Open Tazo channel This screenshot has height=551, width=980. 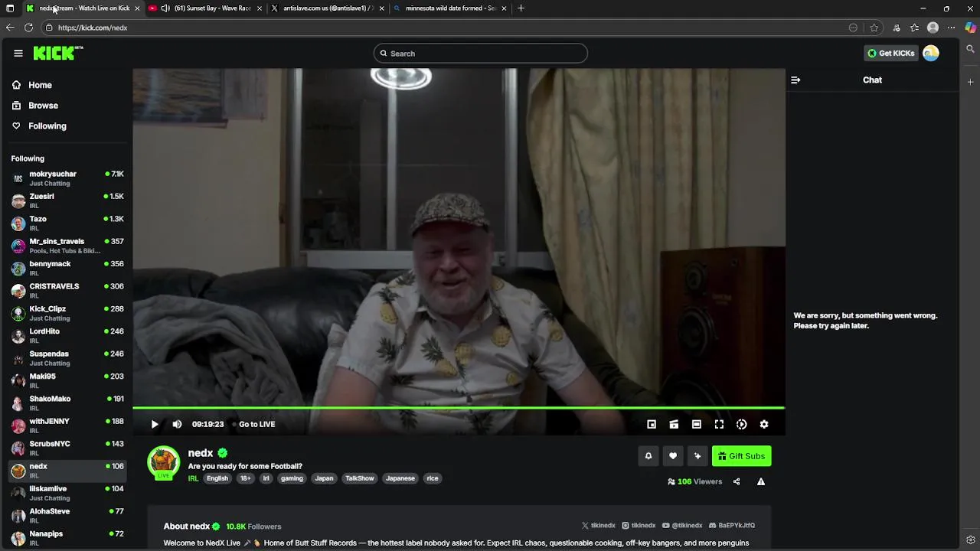[67, 223]
